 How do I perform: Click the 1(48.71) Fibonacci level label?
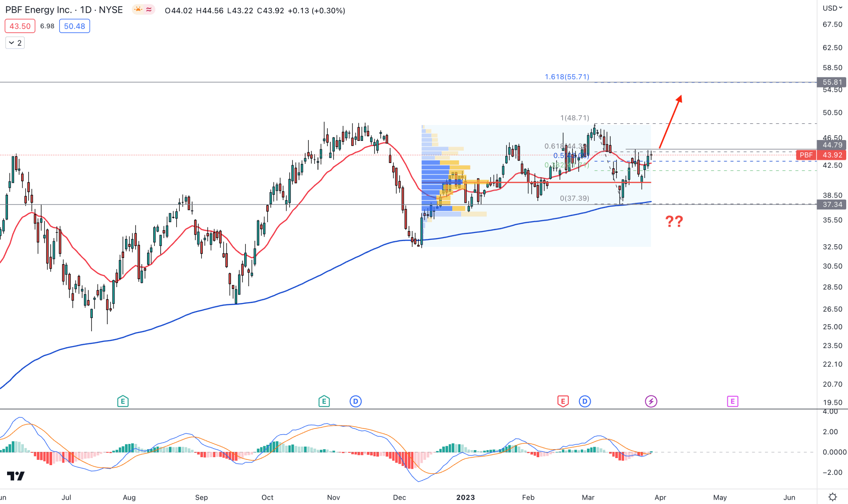tap(575, 118)
